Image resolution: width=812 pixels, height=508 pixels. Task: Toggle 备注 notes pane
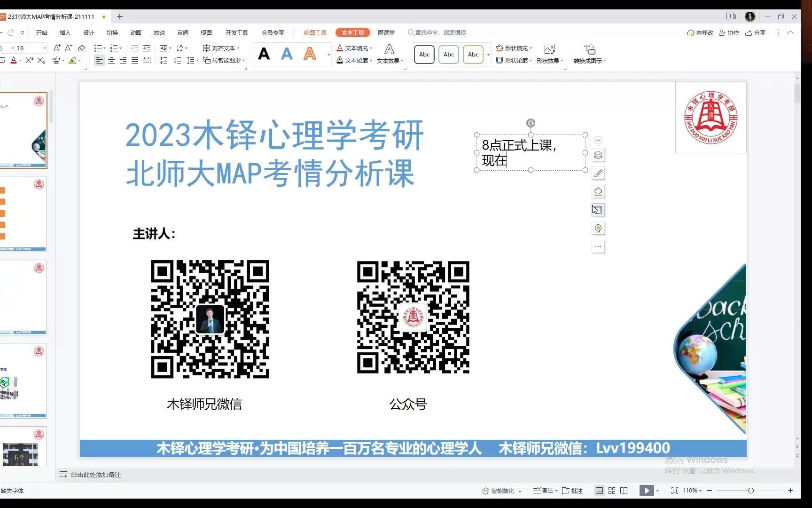coord(545,491)
